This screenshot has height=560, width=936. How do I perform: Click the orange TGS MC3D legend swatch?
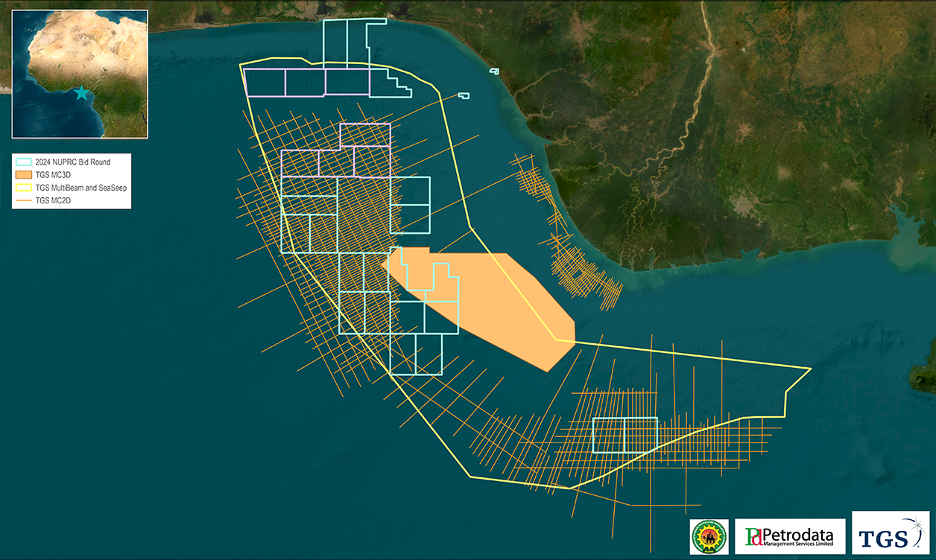coord(24,174)
